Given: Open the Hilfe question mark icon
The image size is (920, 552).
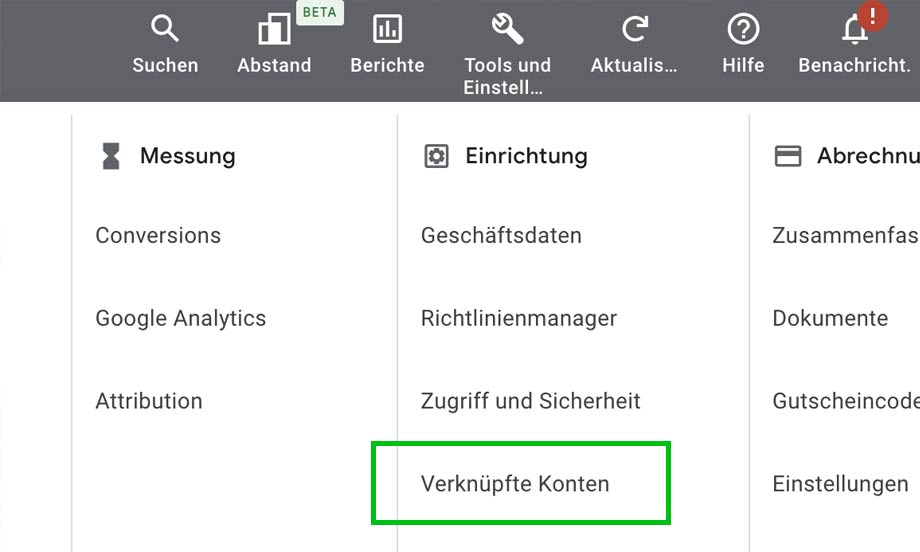Looking at the screenshot, I should coord(743,29).
